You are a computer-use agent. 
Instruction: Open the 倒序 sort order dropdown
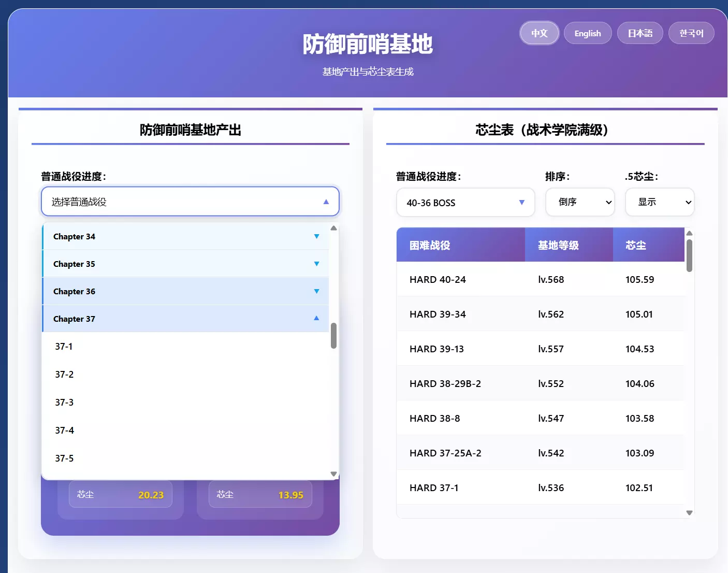(579, 202)
